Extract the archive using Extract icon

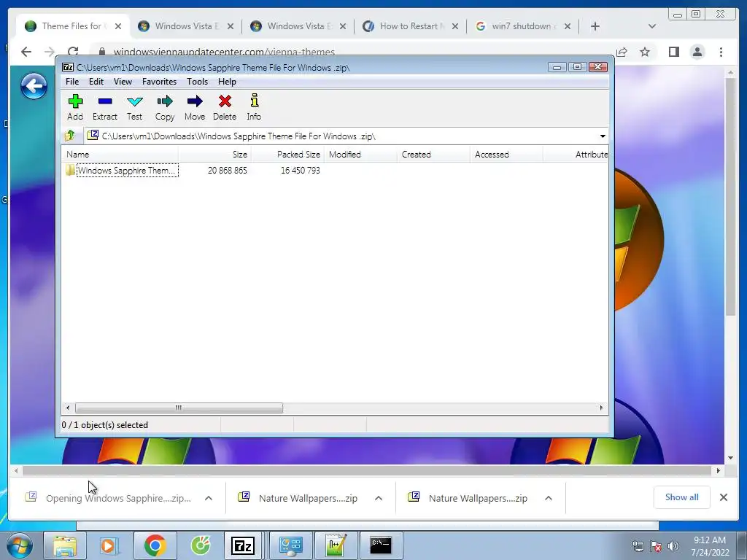click(x=105, y=107)
